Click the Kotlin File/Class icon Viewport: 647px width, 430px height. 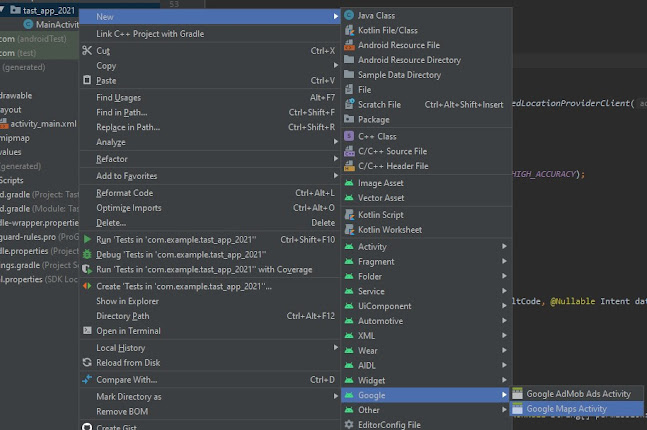(349, 31)
